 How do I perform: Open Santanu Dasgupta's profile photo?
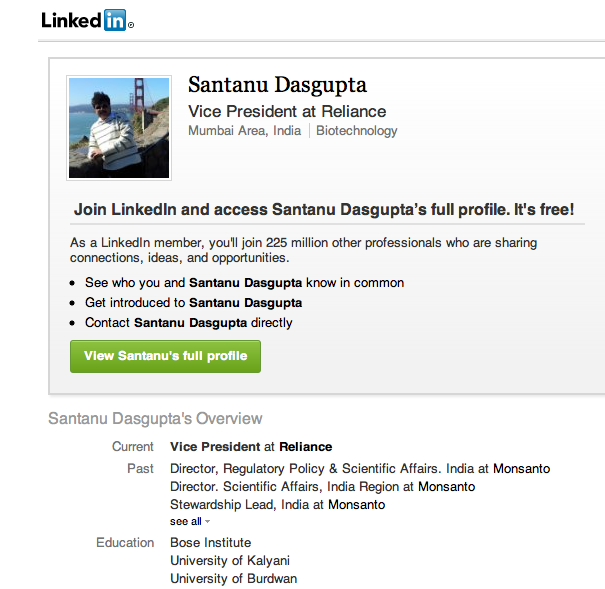click(119, 128)
